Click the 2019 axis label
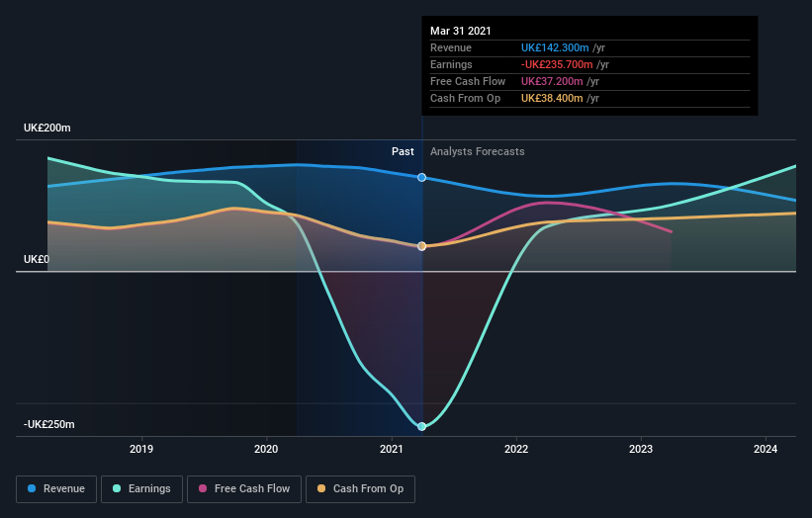Viewport: 812px width, 518px height. coord(141,449)
